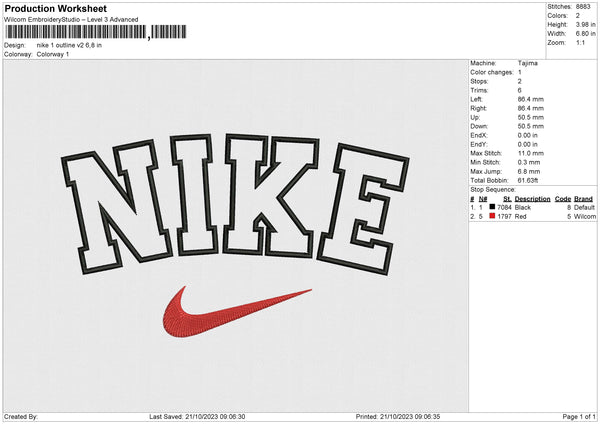Click the 'Code' column header
The height and width of the screenshot is (424, 600).
[562, 199]
